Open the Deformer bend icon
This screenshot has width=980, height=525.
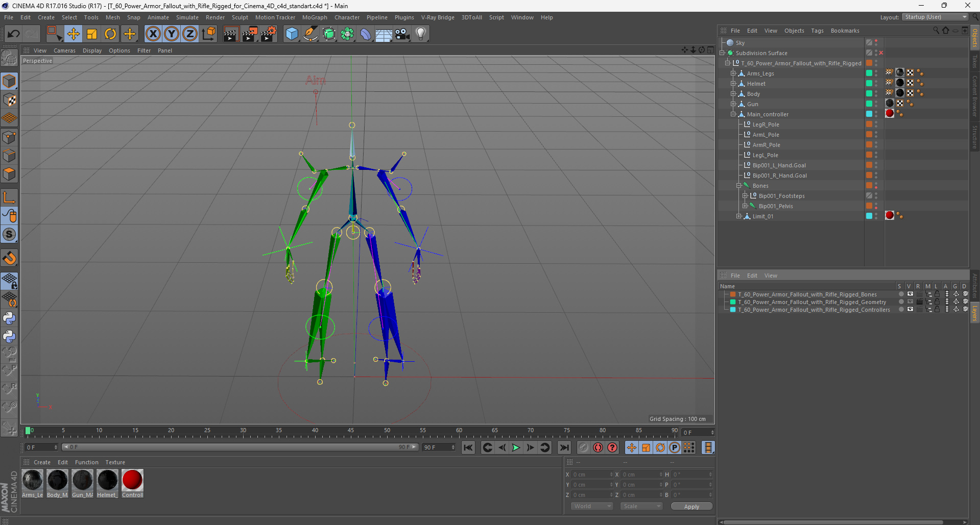coord(366,34)
